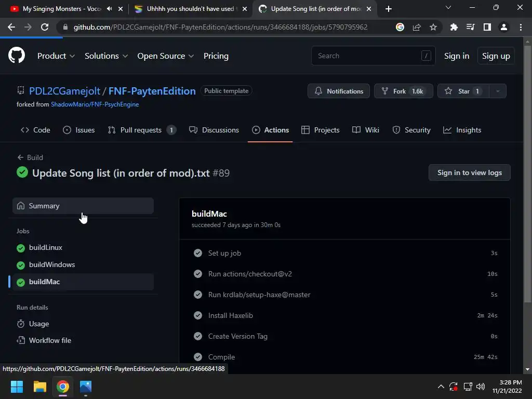Reload the current page
The height and width of the screenshot is (399, 532).
(x=45, y=27)
